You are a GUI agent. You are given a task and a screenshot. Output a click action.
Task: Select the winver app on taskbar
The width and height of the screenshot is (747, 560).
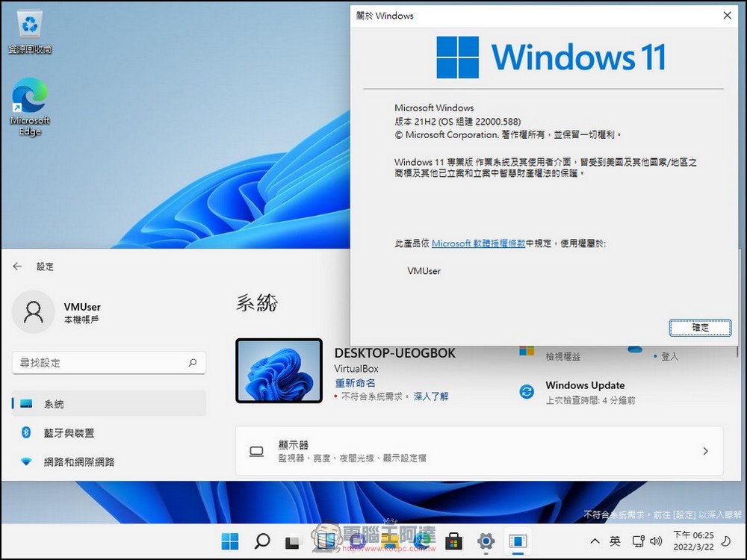[517, 541]
